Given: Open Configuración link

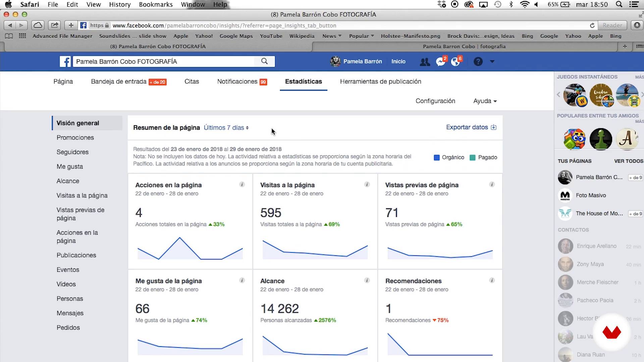Looking at the screenshot, I should point(435,101).
